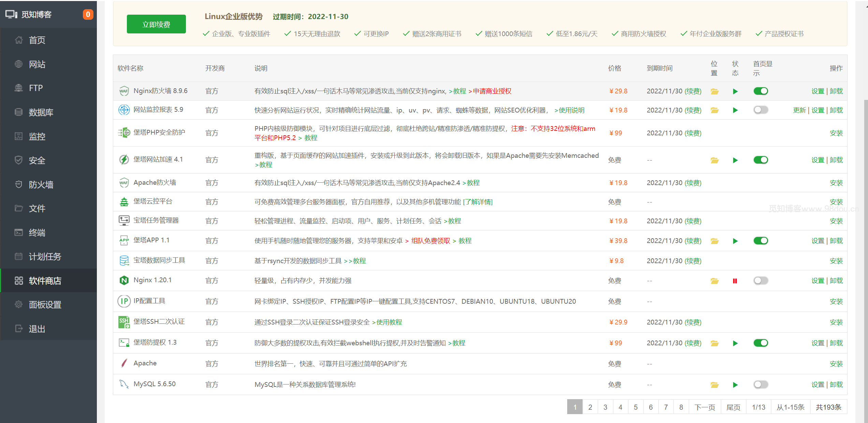
Task: Click 卸载 for Nginx 1.20.1
Action: click(836, 281)
